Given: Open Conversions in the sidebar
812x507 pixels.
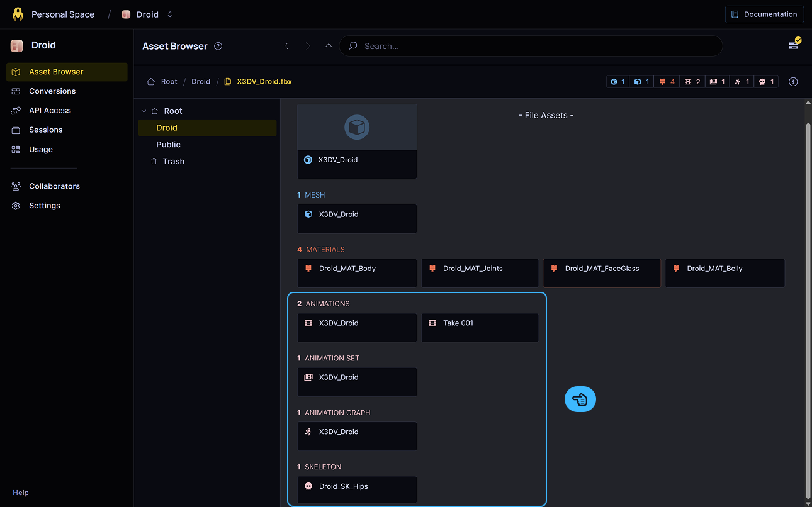Looking at the screenshot, I should [x=52, y=91].
